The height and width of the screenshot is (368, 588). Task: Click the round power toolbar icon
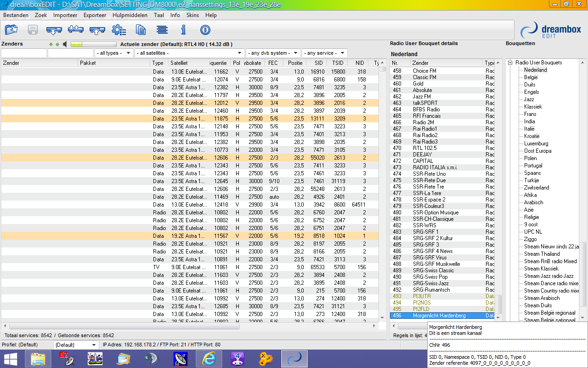[x=205, y=30]
